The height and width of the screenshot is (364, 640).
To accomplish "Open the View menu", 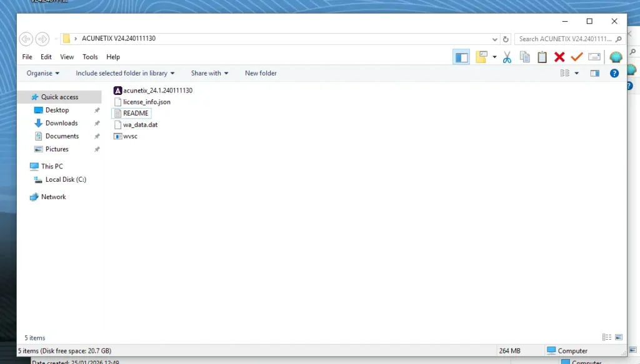I will tap(66, 56).
